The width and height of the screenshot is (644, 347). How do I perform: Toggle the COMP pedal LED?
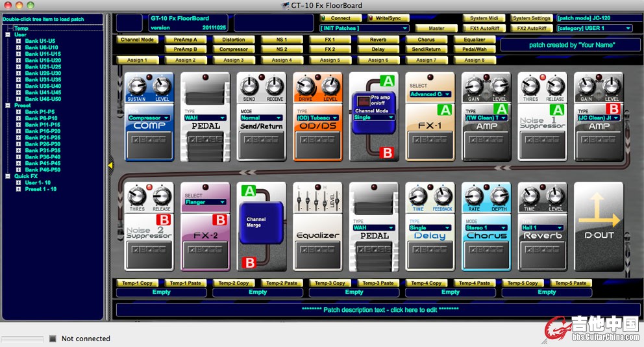(x=149, y=77)
